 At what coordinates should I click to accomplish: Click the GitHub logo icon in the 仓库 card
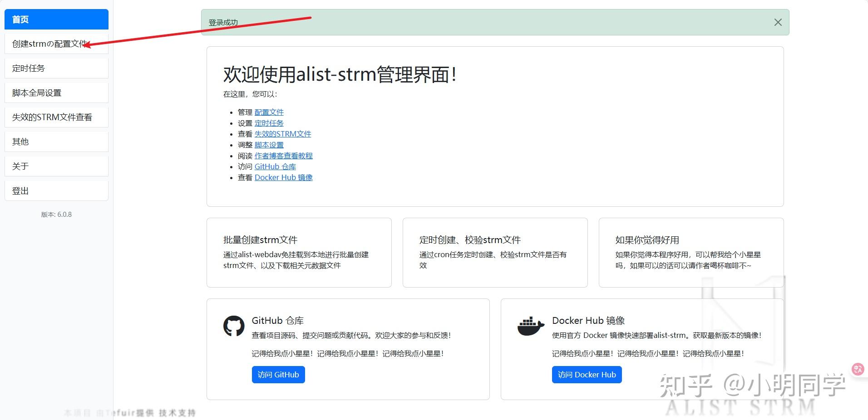tap(234, 325)
